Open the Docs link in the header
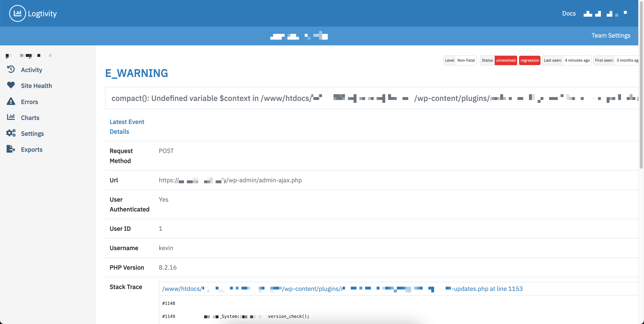The height and width of the screenshot is (324, 644). coord(569,13)
